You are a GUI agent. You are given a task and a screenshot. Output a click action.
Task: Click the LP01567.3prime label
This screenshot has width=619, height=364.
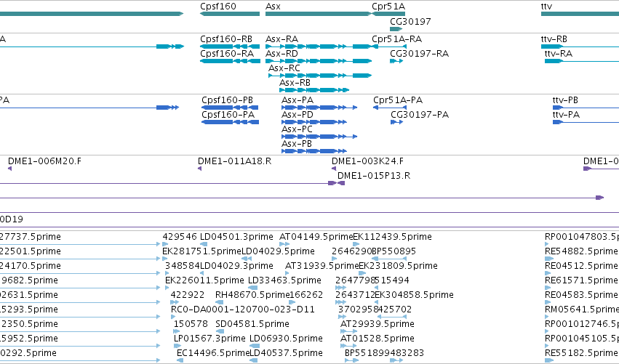pyautogui.click(x=209, y=339)
